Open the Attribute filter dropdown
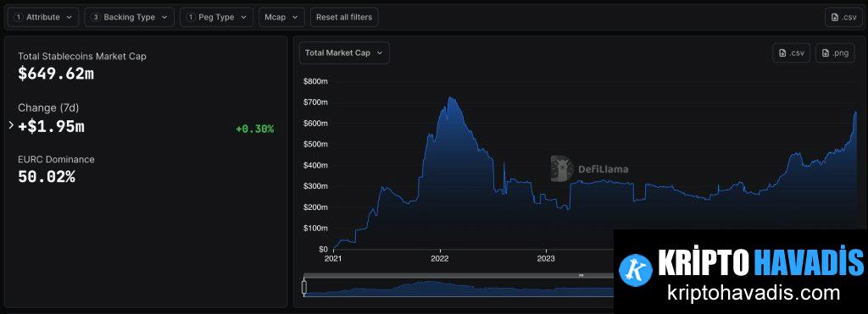Viewport: 868px width, 314px height. 43,17
